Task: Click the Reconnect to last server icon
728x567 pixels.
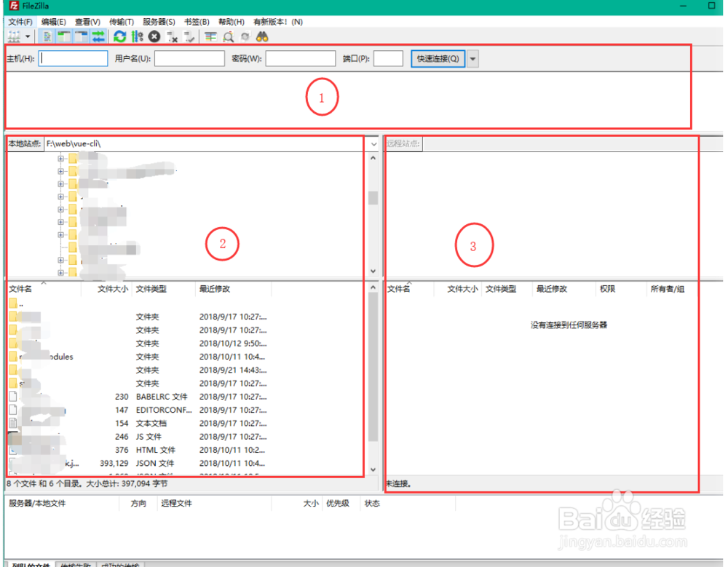Action: (189, 36)
